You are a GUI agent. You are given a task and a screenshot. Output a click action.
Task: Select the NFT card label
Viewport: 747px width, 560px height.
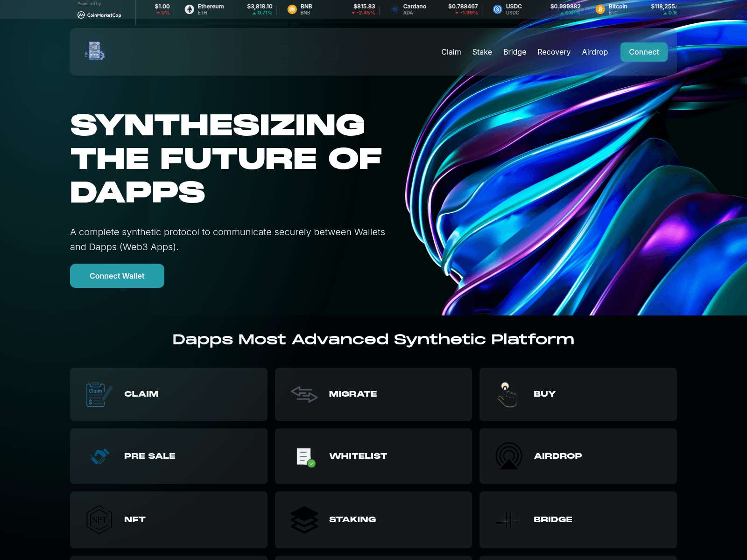point(135,519)
